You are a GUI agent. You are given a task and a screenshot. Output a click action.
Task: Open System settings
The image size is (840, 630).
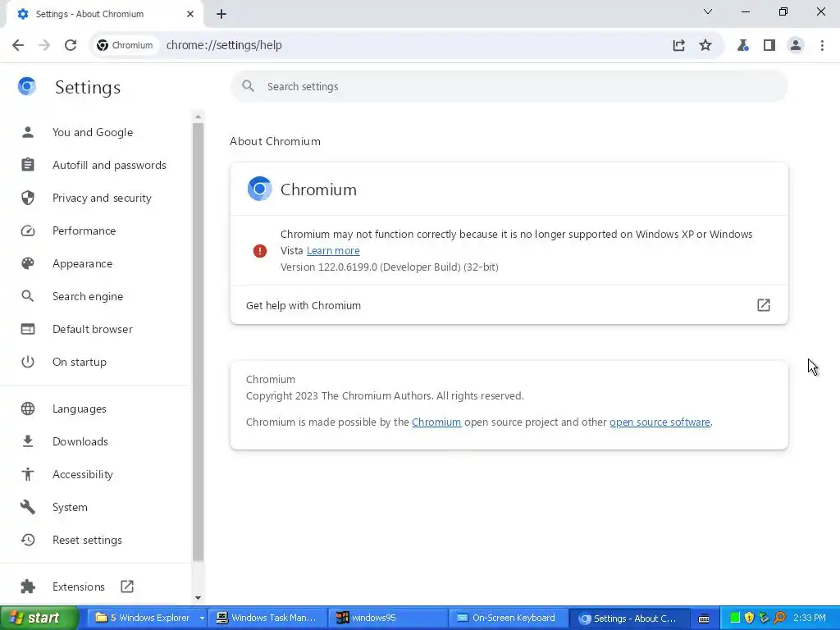pos(70,507)
